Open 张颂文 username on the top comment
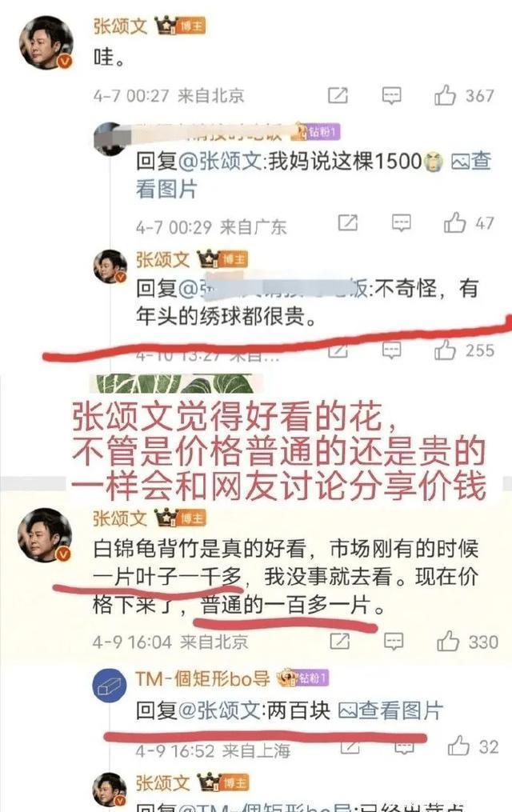The height and width of the screenshot is (812, 512). coord(120,26)
